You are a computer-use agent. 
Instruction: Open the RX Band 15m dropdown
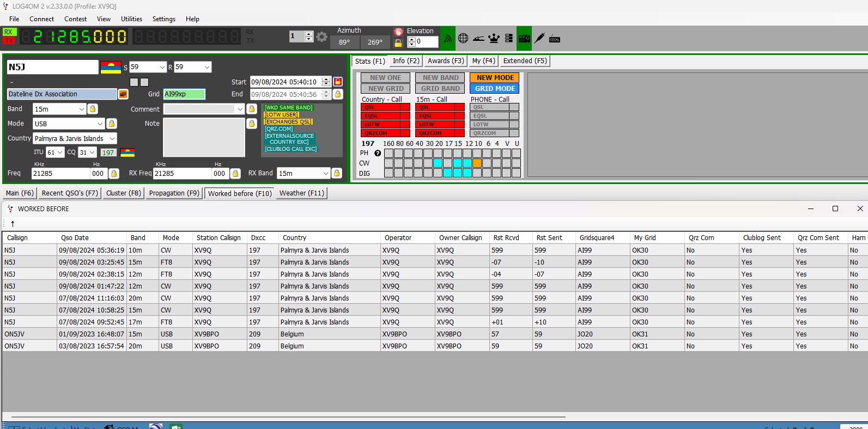click(x=326, y=173)
